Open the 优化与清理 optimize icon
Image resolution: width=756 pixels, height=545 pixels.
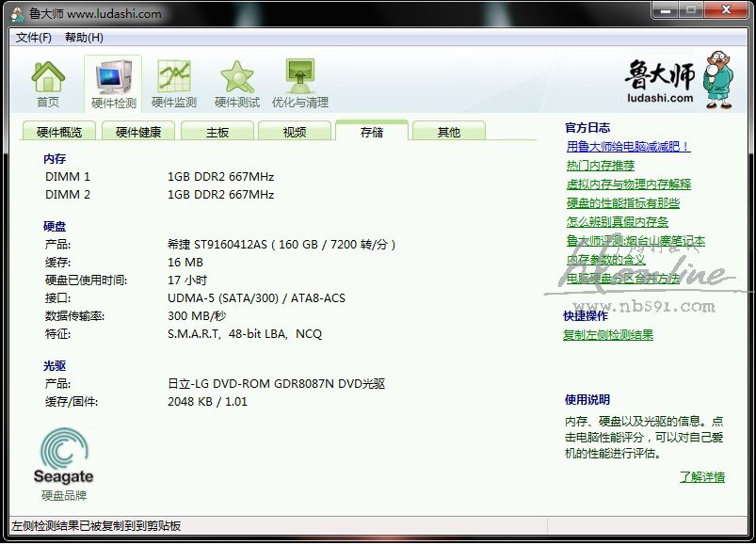[x=300, y=84]
